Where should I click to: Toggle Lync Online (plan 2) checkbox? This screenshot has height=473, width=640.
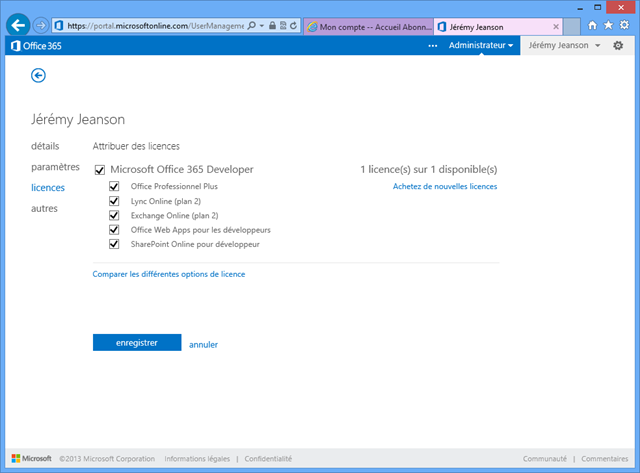point(114,201)
